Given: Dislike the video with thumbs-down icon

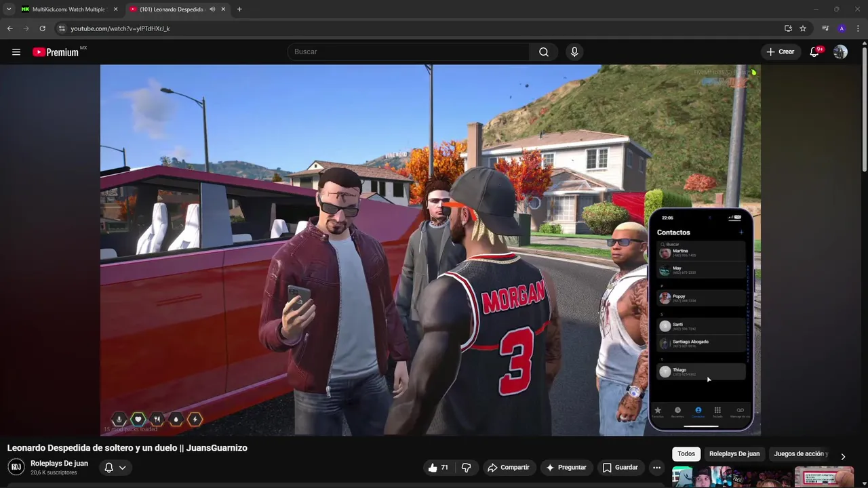Looking at the screenshot, I should coord(466,468).
